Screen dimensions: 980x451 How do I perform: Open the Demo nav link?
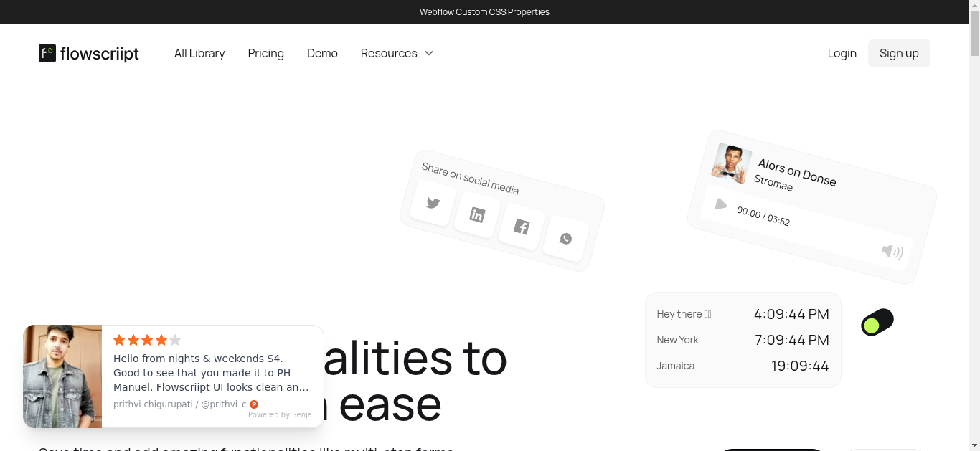point(322,53)
